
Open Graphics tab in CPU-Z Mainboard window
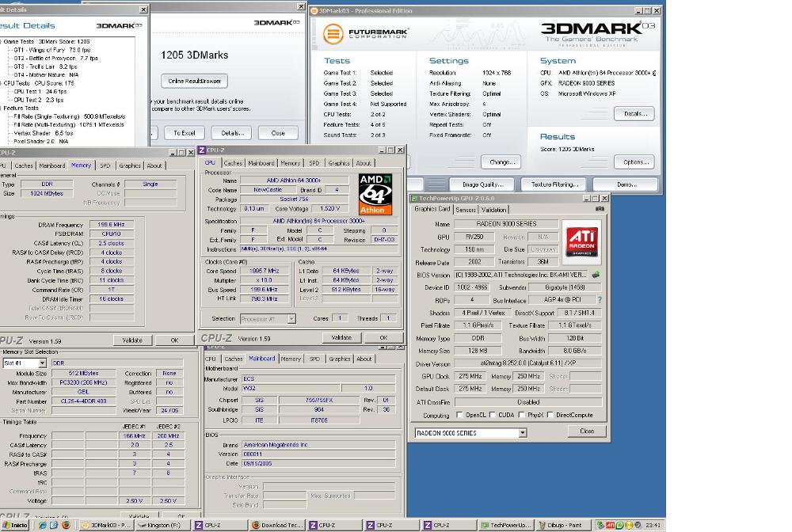[340, 359]
